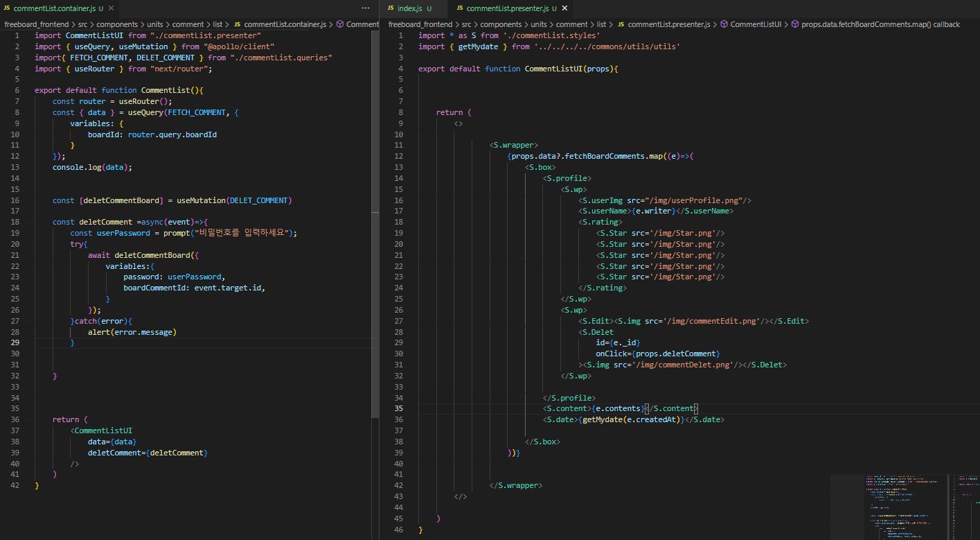Screen dimensions: 980x540
Task: Open list breadcrumb in left editor
Action: pyautogui.click(x=217, y=24)
